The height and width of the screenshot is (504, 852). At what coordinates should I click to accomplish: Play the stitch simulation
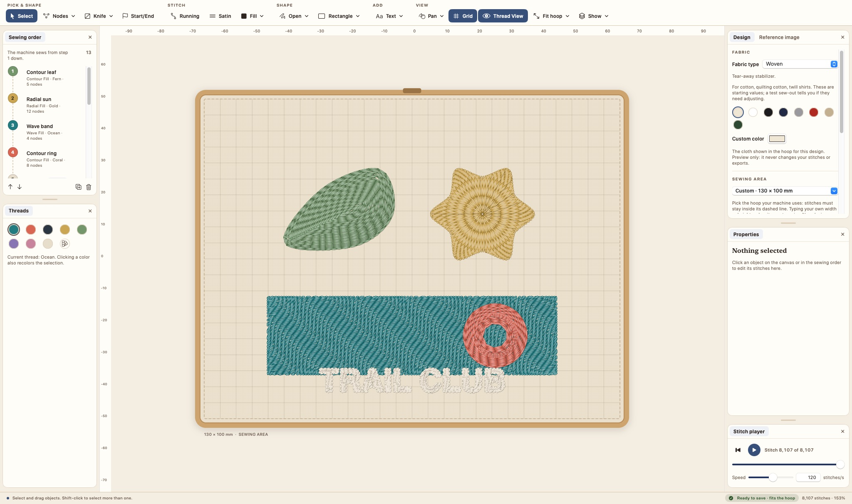point(754,450)
